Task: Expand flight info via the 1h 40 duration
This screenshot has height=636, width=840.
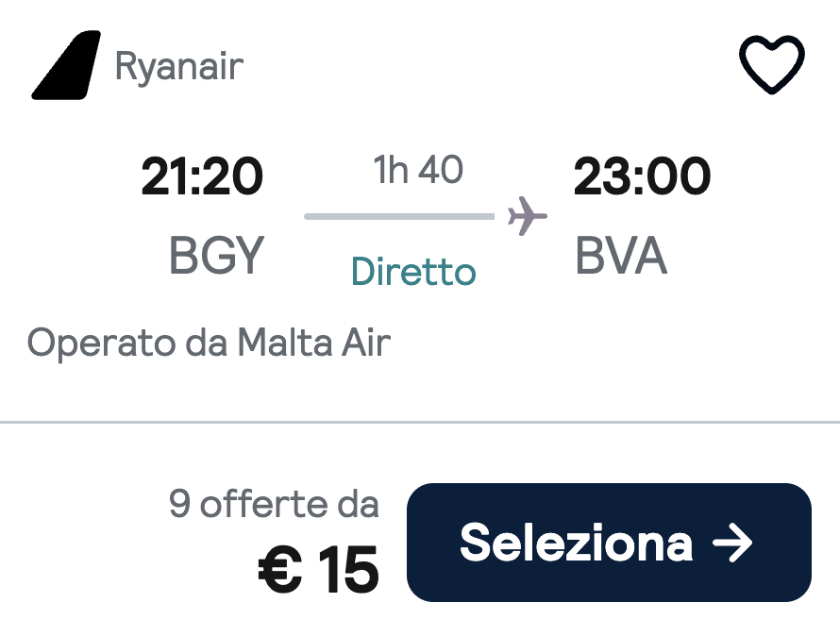Action: pos(418,170)
